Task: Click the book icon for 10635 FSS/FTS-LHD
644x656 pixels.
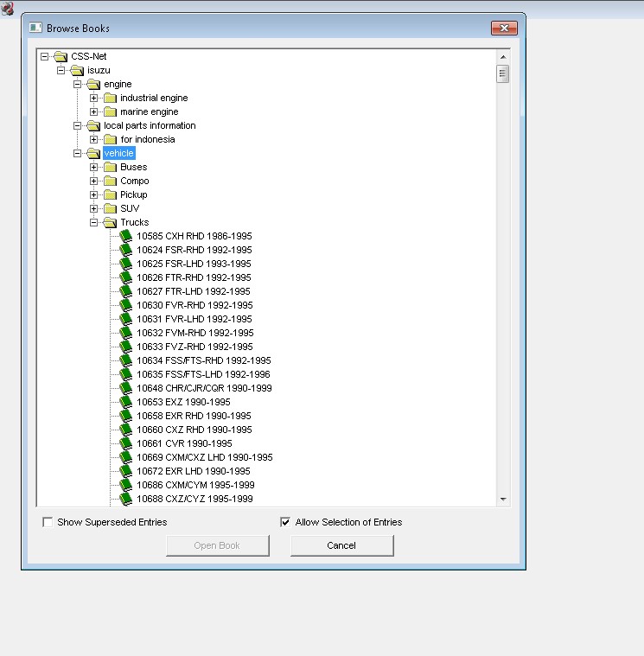Action: (125, 374)
